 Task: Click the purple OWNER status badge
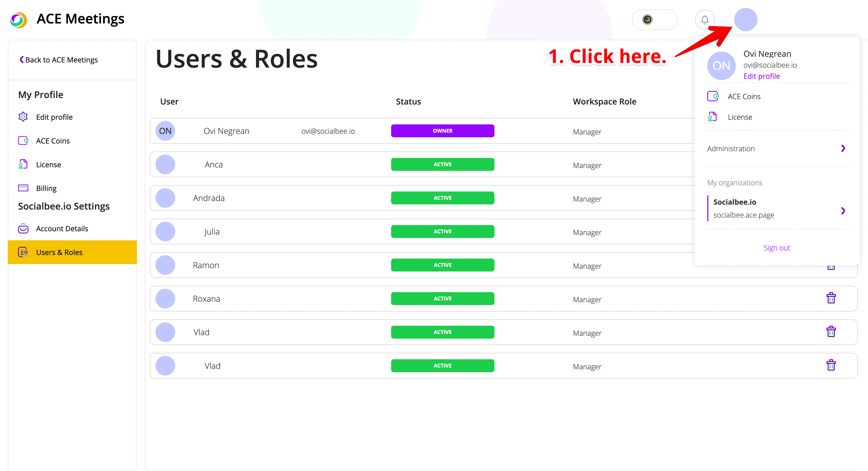[443, 131]
